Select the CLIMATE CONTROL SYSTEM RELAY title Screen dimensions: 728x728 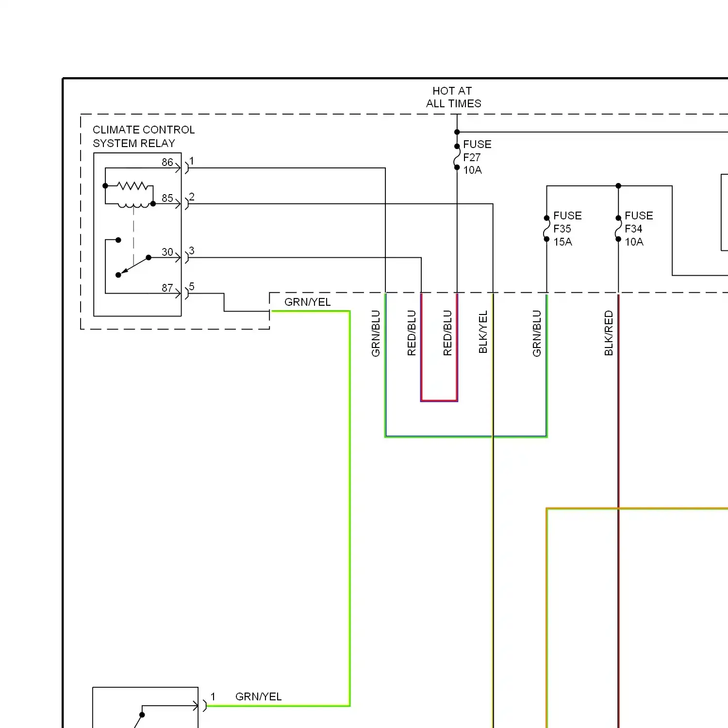pyautogui.click(x=144, y=136)
